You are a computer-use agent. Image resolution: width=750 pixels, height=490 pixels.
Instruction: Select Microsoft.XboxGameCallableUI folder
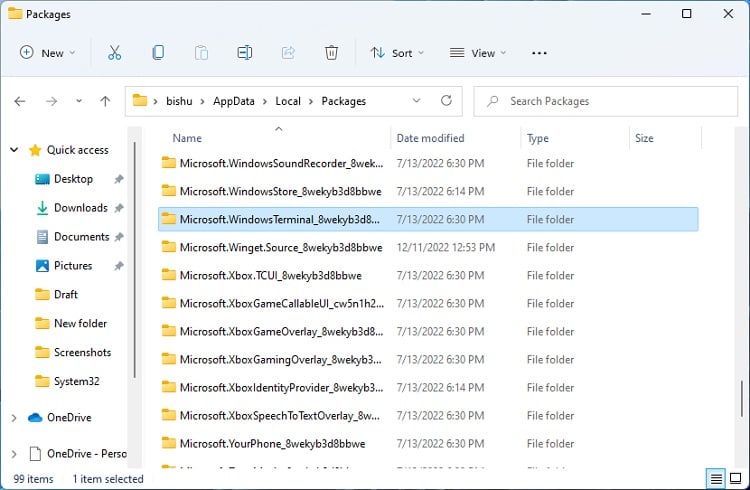click(428, 303)
